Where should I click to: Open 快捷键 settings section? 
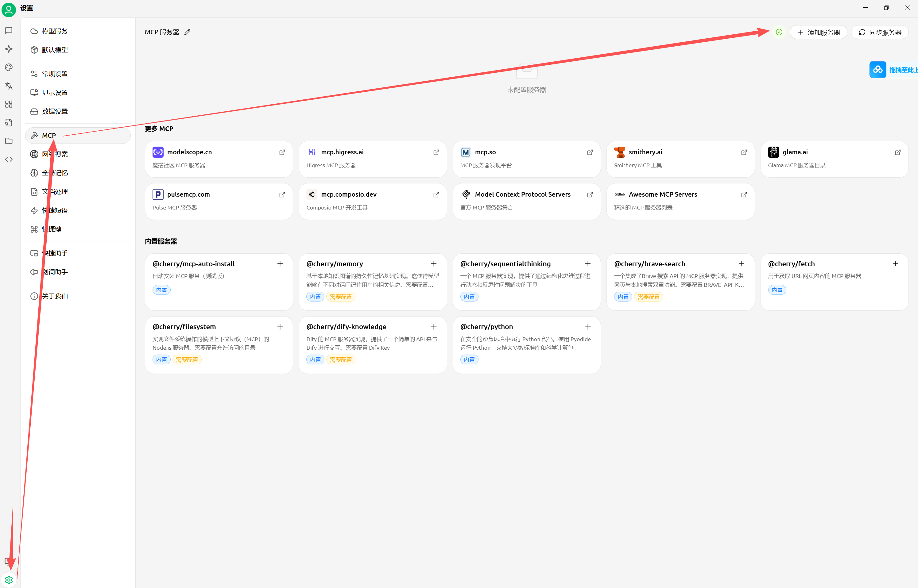78,229
